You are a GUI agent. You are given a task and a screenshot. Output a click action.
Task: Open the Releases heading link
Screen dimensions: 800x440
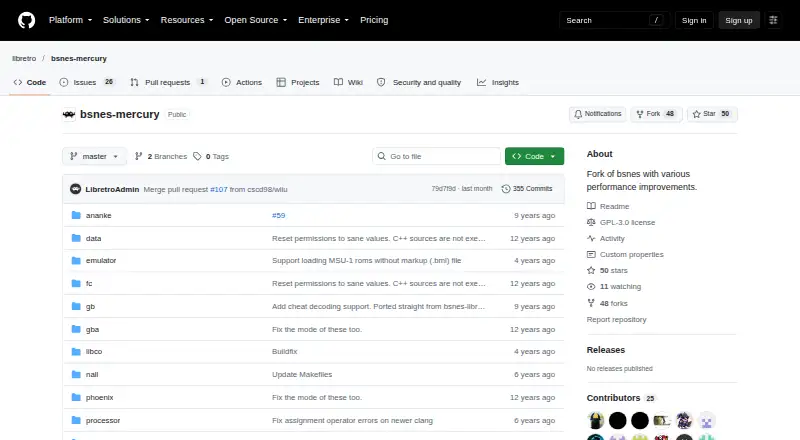tap(606, 350)
